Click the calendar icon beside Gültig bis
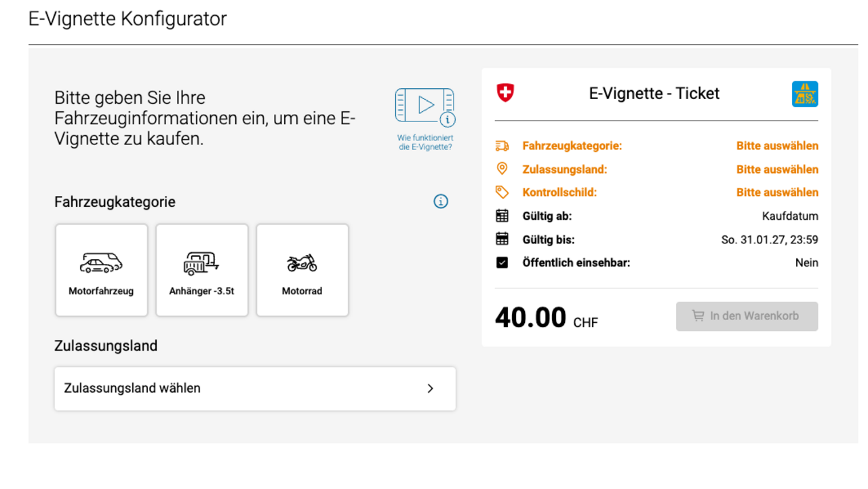The width and height of the screenshot is (868, 489). click(x=502, y=239)
